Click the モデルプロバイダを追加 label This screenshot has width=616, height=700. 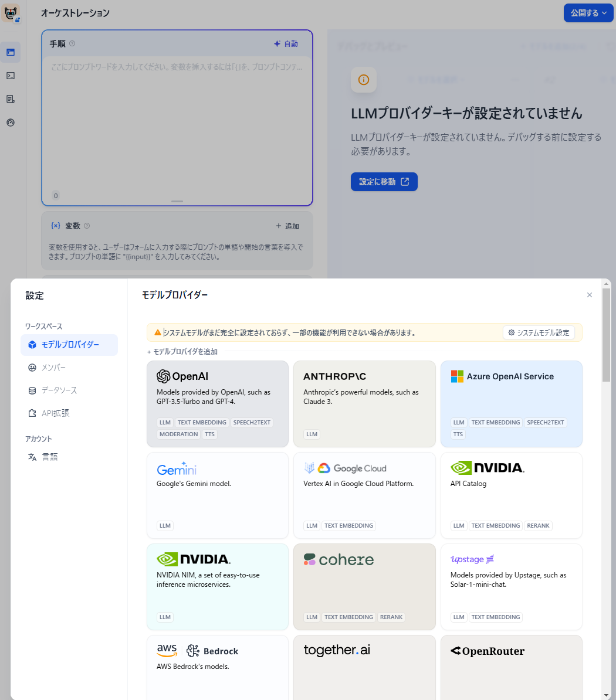coord(182,352)
